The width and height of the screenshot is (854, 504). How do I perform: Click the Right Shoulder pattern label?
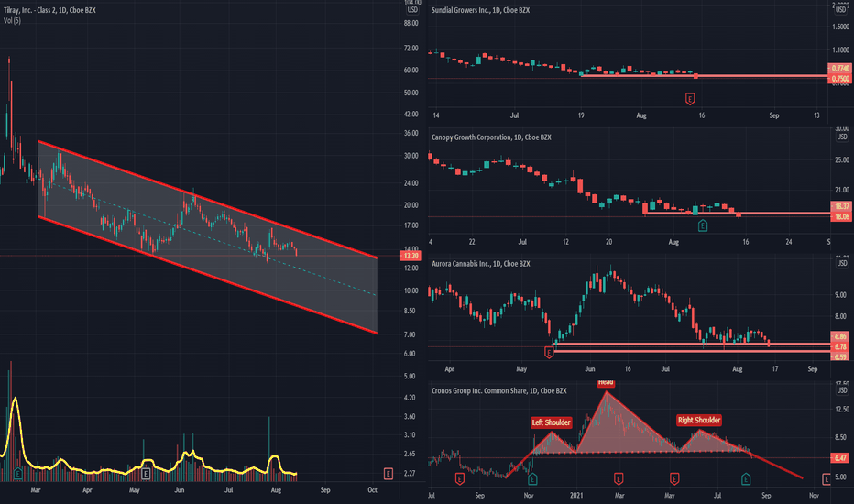699,420
